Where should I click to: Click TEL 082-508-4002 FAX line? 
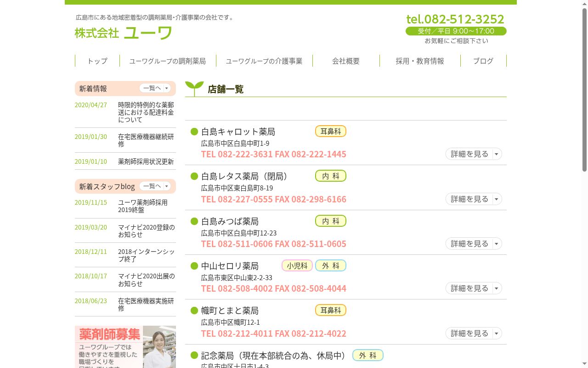pyautogui.click(x=274, y=288)
